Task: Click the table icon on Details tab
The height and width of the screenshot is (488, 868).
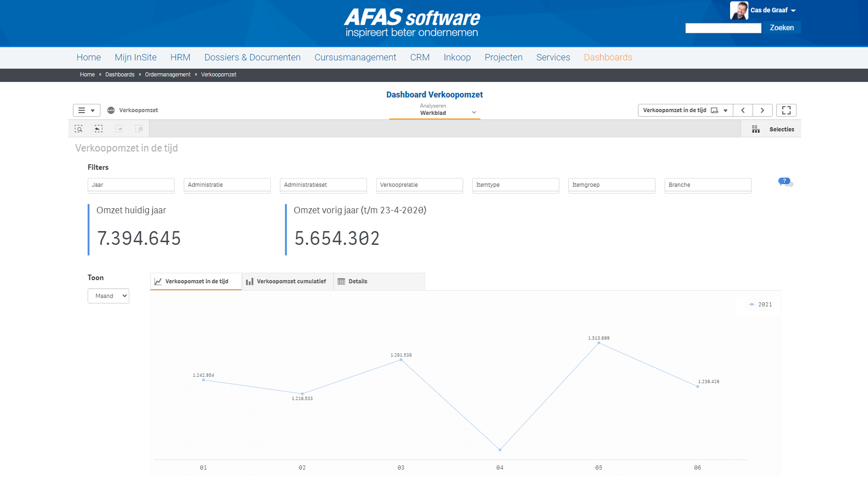Action: 341,282
